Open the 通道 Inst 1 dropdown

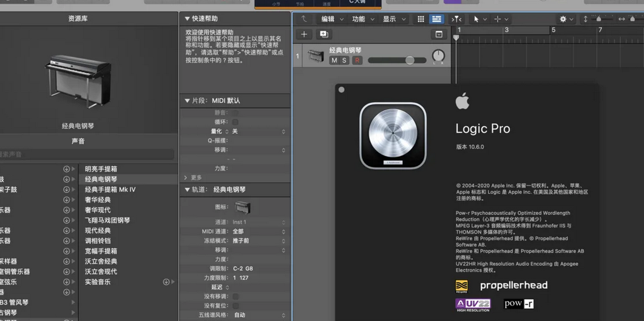point(259,222)
